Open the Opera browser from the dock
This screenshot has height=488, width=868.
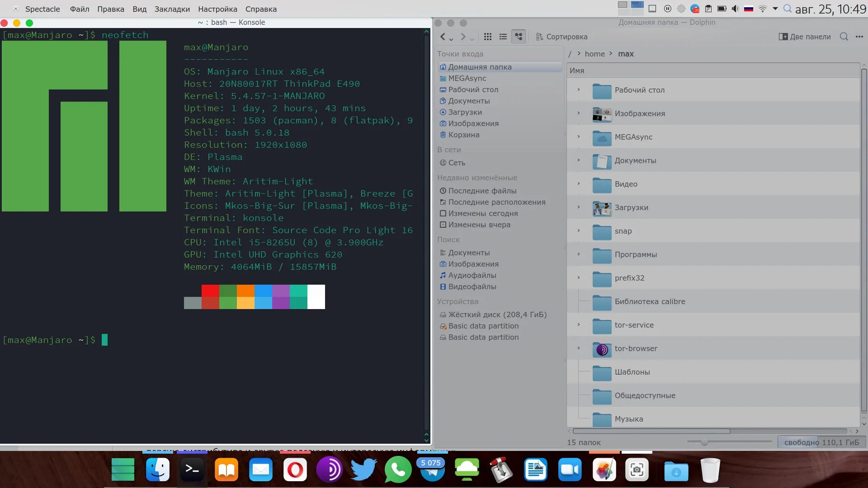295,470
